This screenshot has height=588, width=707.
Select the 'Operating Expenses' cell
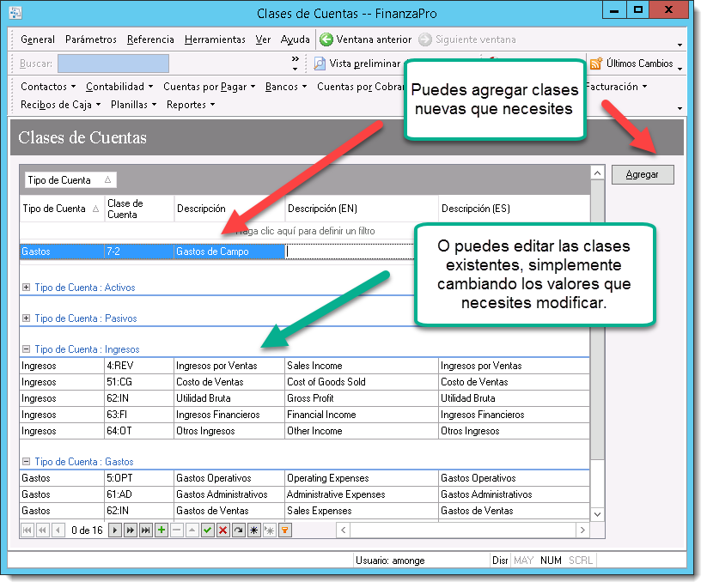pyautogui.click(x=361, y=478)
